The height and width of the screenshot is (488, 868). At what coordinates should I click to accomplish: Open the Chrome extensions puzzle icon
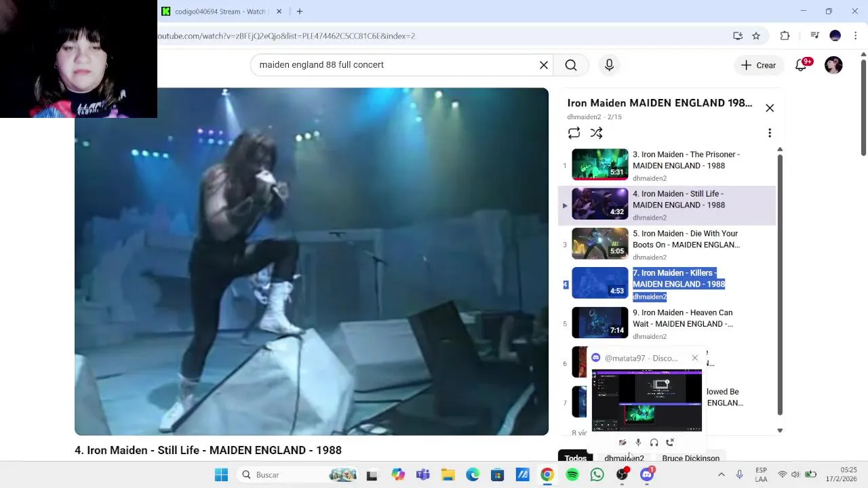pos(785,36)
